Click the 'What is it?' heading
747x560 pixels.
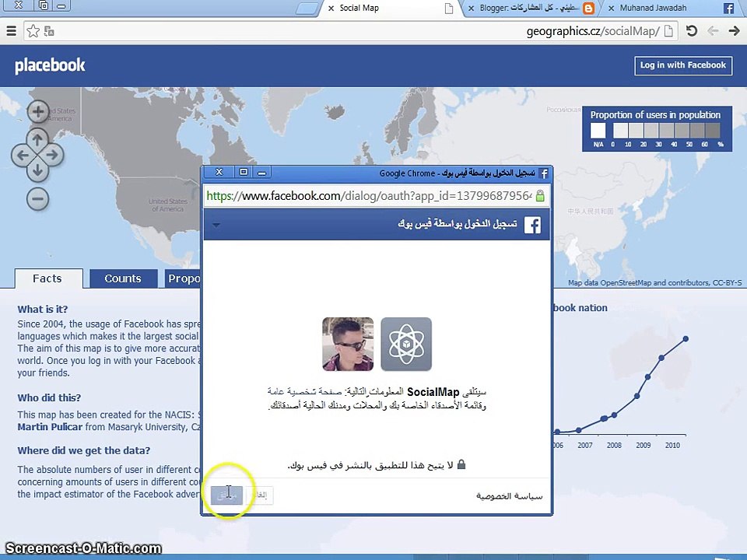click(x=43, y=309)
